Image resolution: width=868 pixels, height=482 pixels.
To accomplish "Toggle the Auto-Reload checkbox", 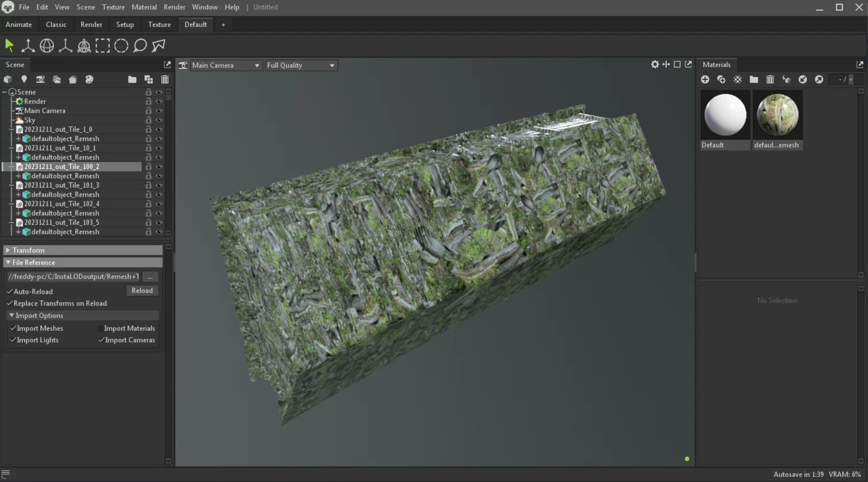I will coord(10,291).
